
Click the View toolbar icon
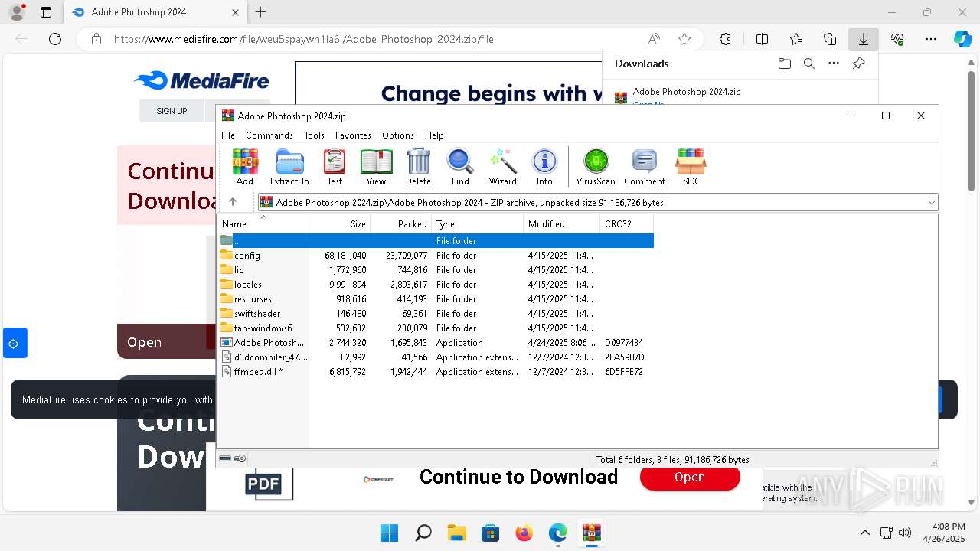[376, 167]
